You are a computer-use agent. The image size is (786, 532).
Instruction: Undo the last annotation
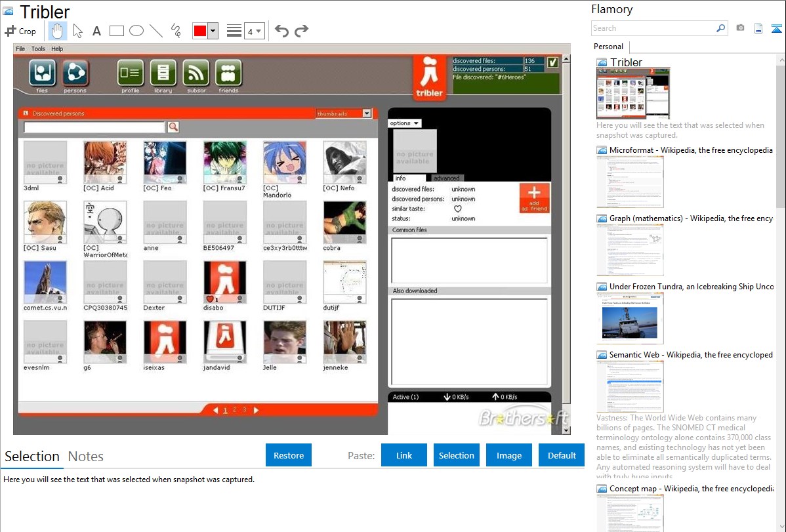(281, 31)
